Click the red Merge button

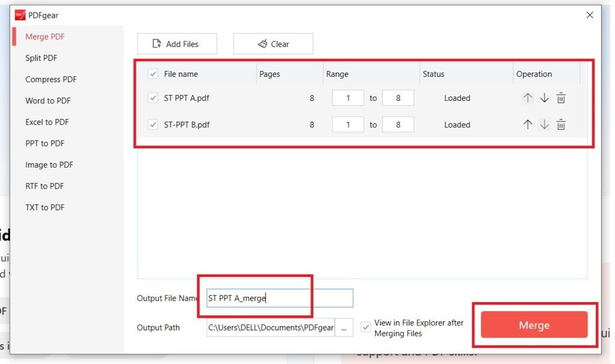pos(534,325)
